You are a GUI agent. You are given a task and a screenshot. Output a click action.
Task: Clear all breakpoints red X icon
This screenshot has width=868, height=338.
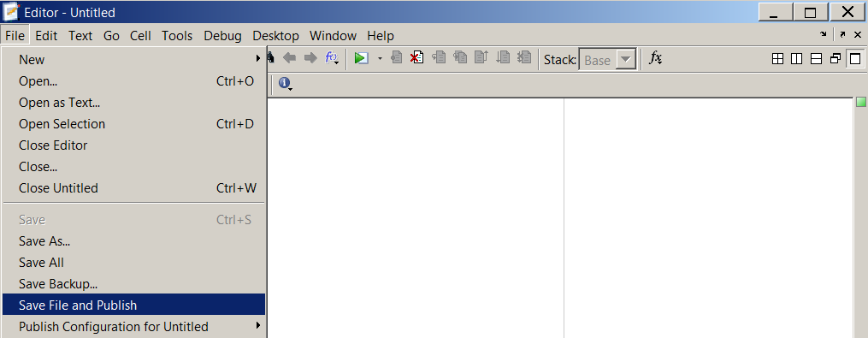tap(416, 57)
